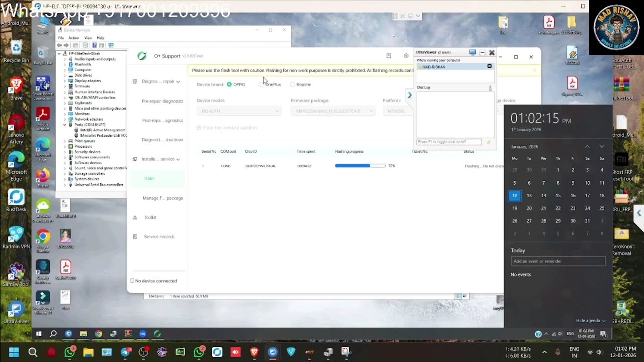The image size is (644, 362).
Task: Open File menu in Device Manager
Action: pyautogui.click(x=61, y=38)
